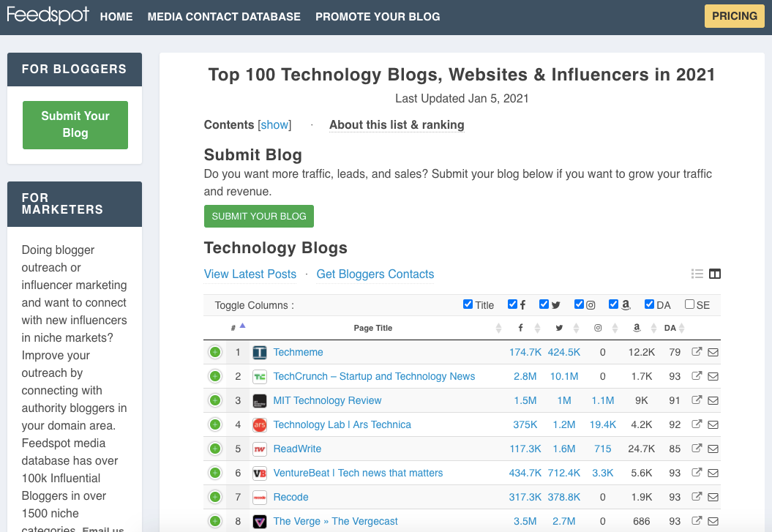Click the green plus icon beside ReadWrite
Screen dimensions: 772x532
(x=215, y=449)
